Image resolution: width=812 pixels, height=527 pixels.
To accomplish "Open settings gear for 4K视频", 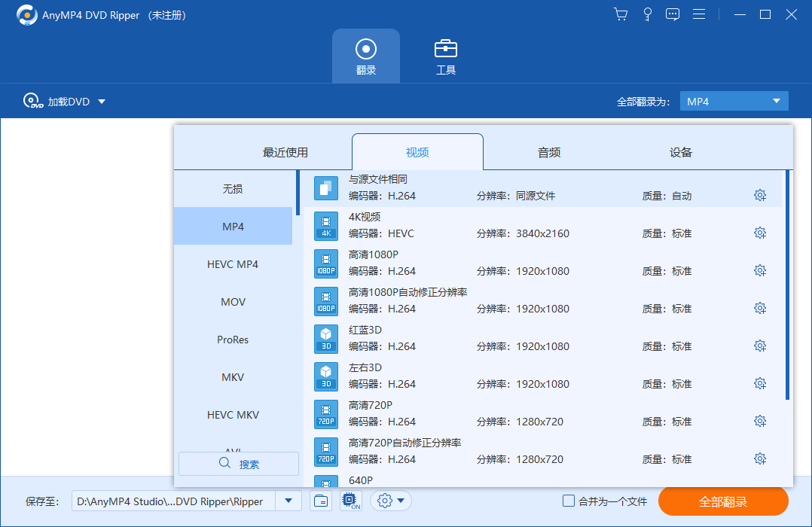I will pyautogui.click(x=760, y=233).
